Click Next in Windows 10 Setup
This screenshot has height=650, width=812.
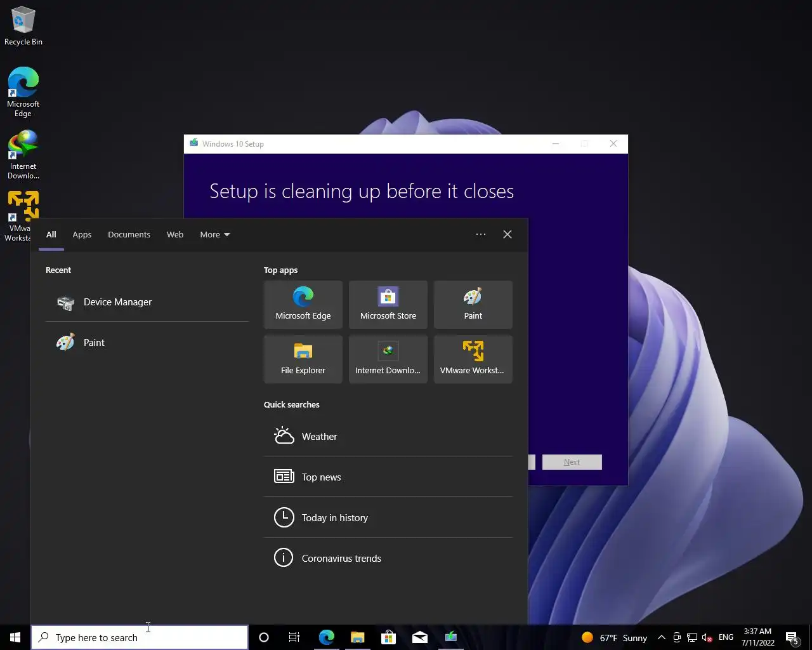coord(572,462)
